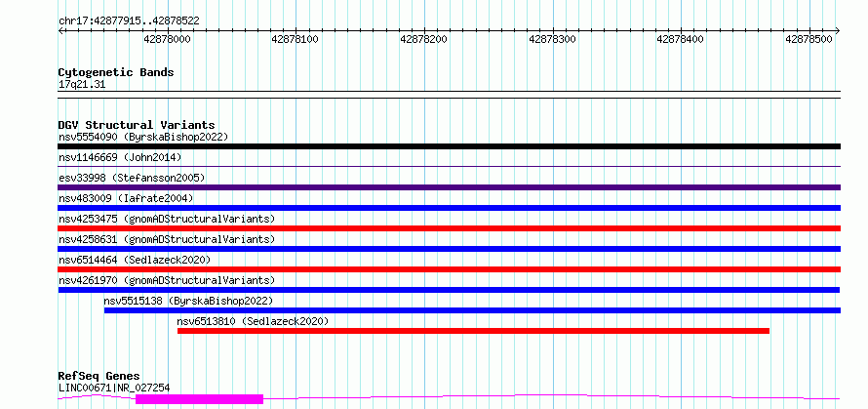Image resolution: width=868 pixels, height=409 pixels.
Task: Click the blue nsv5515138 variant bar
Action: point(472,310)
